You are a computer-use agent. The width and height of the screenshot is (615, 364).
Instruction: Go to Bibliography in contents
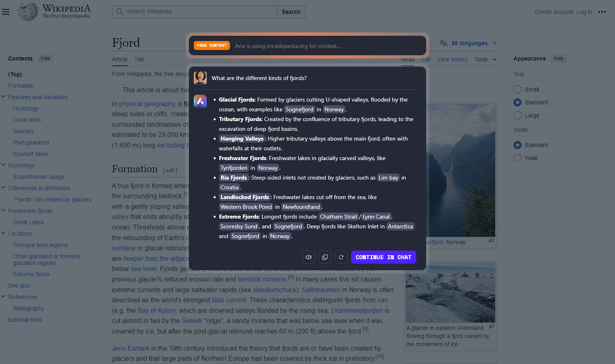click(28, 308)
